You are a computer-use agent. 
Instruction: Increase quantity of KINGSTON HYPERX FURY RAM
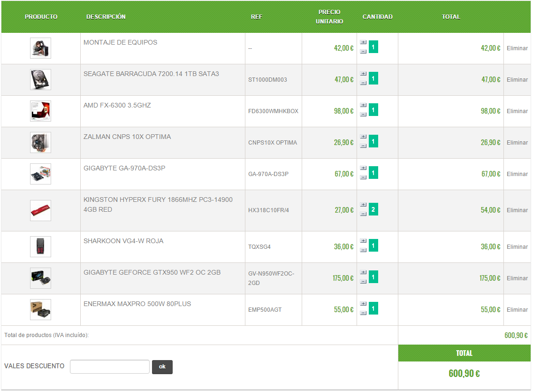363,205
